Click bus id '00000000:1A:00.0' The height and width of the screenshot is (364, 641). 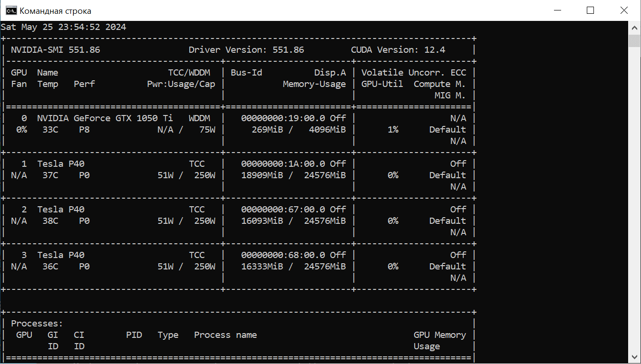pyautogui.click(x=283, y=164)
